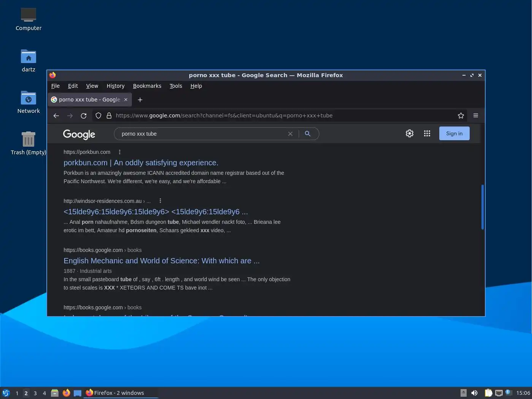The height and width of the screenshot is (399, 532).
Task: Click the taskbar clock showing 15:06
Action: (x=523, y=393)
